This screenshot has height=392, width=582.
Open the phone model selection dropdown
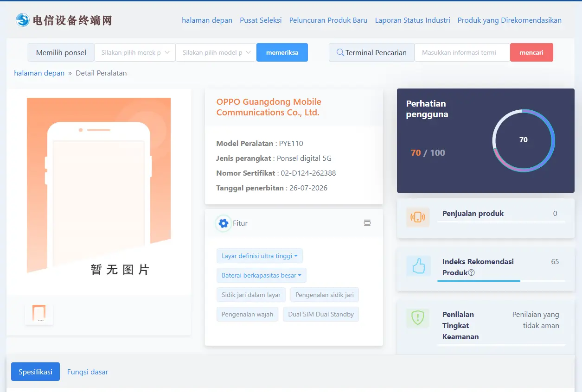216,52
